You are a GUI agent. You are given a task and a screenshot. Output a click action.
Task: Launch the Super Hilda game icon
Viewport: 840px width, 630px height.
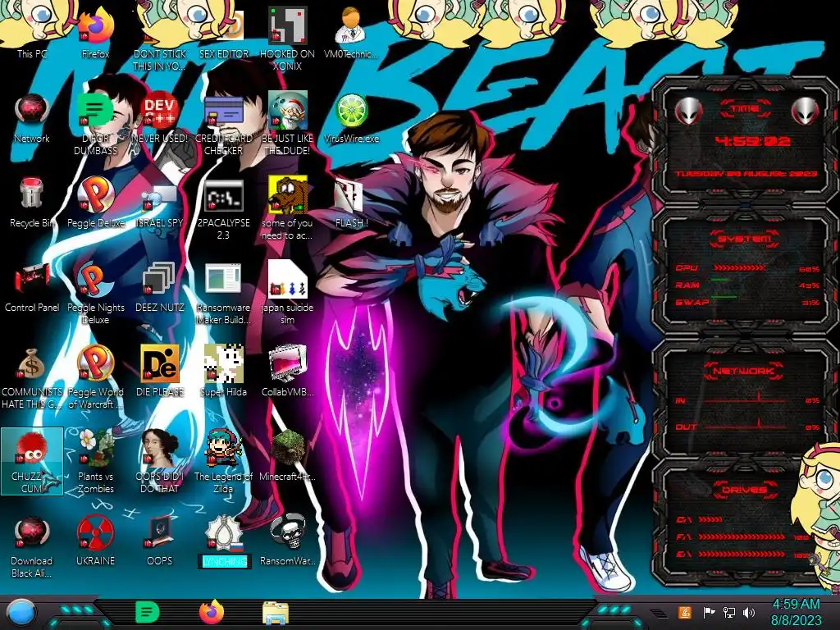point(223,371)
